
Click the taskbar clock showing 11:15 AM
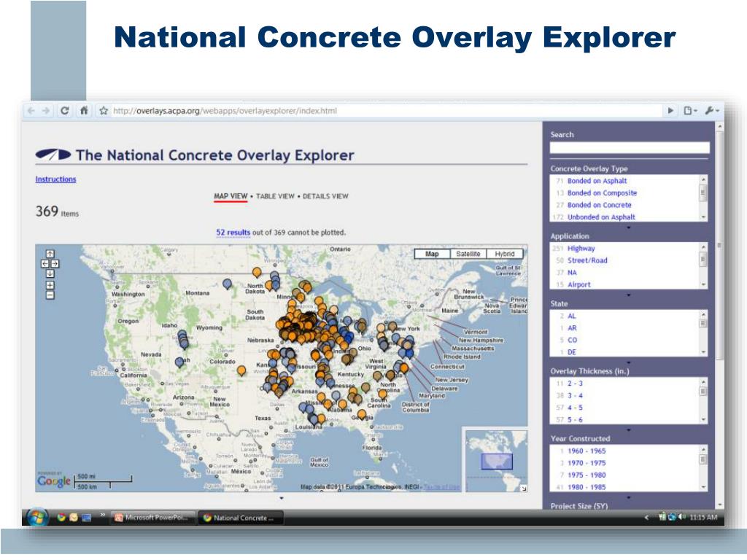click(703, 518)
